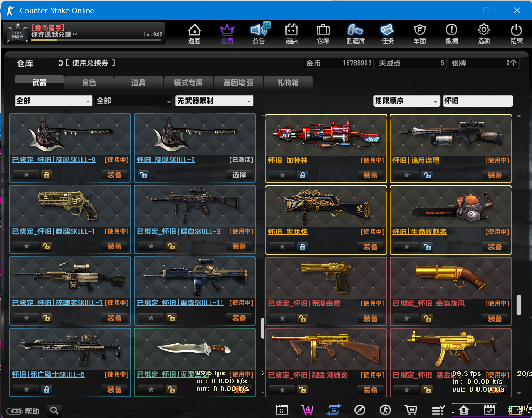Select the 生命收割者 chainsaw thumbnail
The image size is (532, 418).
[451, 206]
